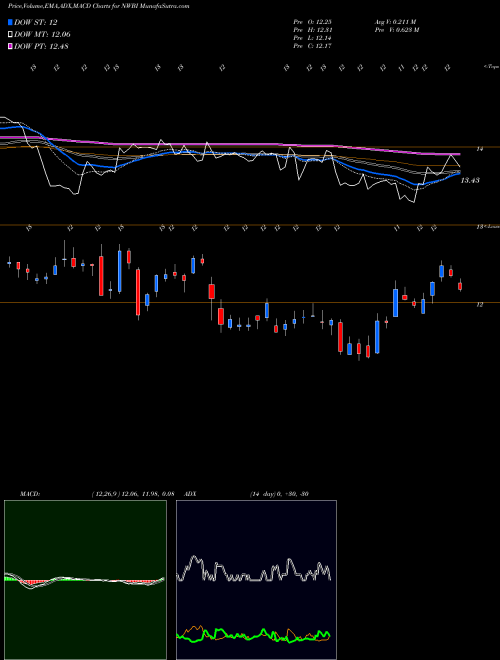Click the '13.43' EMA end label
Image resolution: width=500 pixels, height=660 pixels.
point(470,181)
